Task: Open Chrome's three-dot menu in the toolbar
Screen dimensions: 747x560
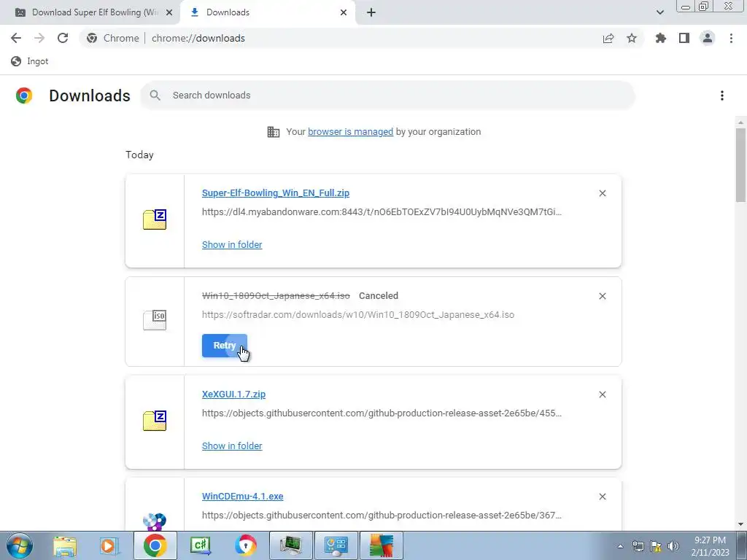Action: coord(731,38)
